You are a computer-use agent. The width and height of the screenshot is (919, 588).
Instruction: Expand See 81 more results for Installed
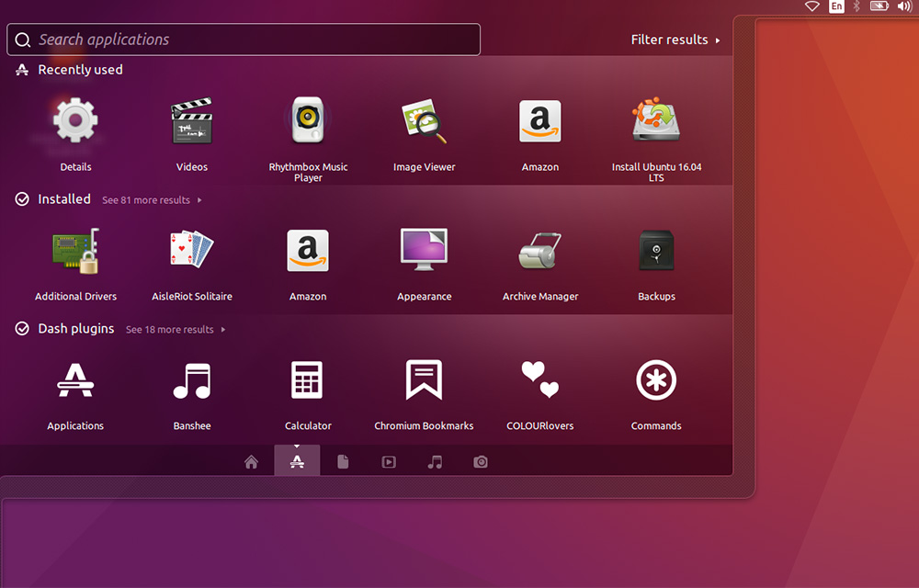(152, 200)
